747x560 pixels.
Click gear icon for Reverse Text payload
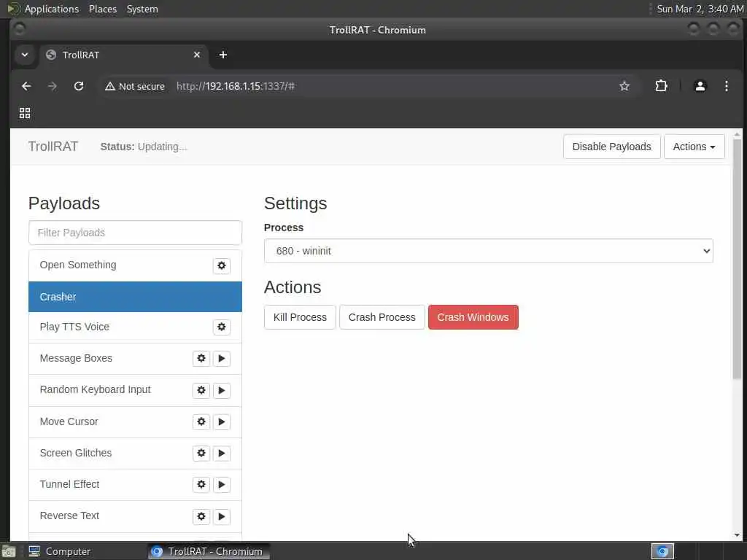click(201, 516)
